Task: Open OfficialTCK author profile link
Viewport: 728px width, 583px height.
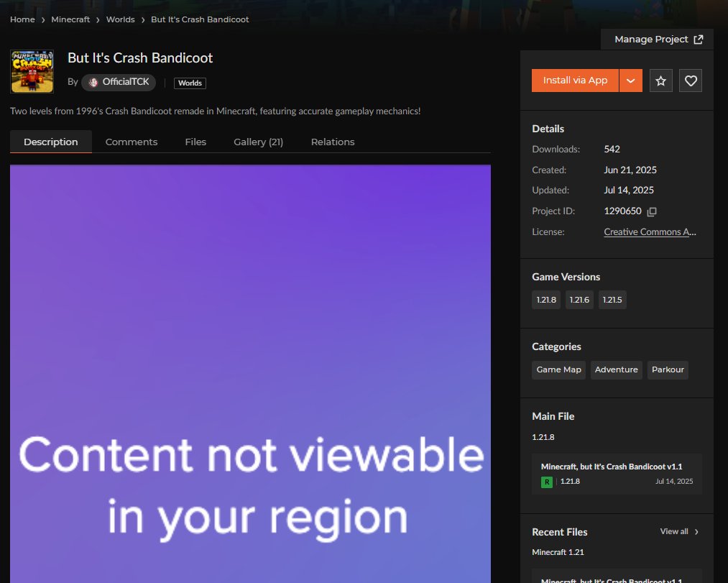Action: 119,82
